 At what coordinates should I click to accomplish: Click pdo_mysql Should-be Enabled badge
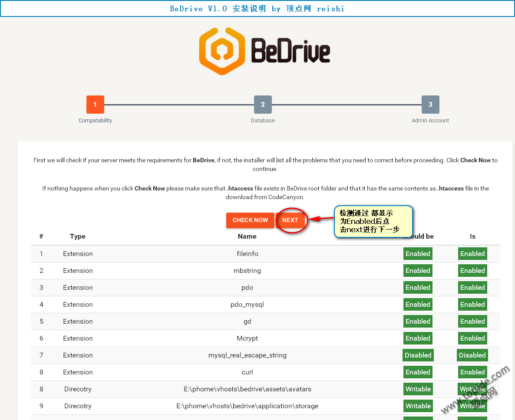tap(418, 305)
